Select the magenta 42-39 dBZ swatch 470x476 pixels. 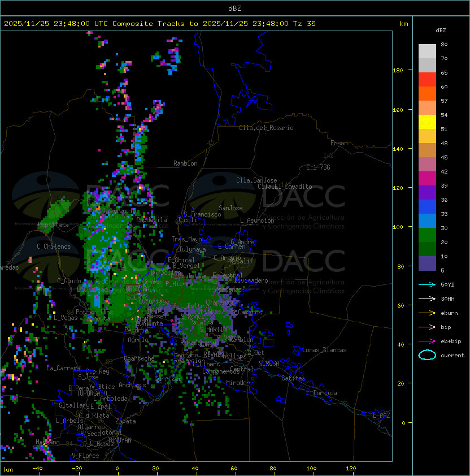(x=427, y=179)
